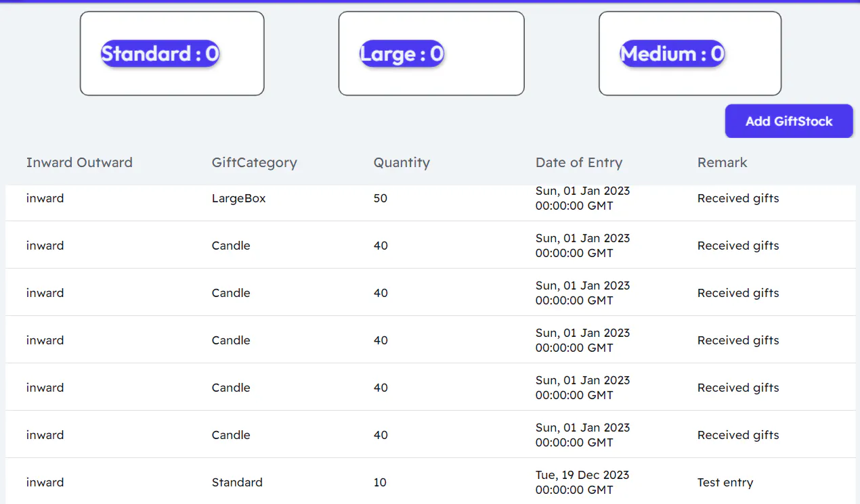Image resolution: width=860 pixels, height=504 pixels.
Task: Click the last Candle row's Received gifts remark
Action: (x=738, y=435)
